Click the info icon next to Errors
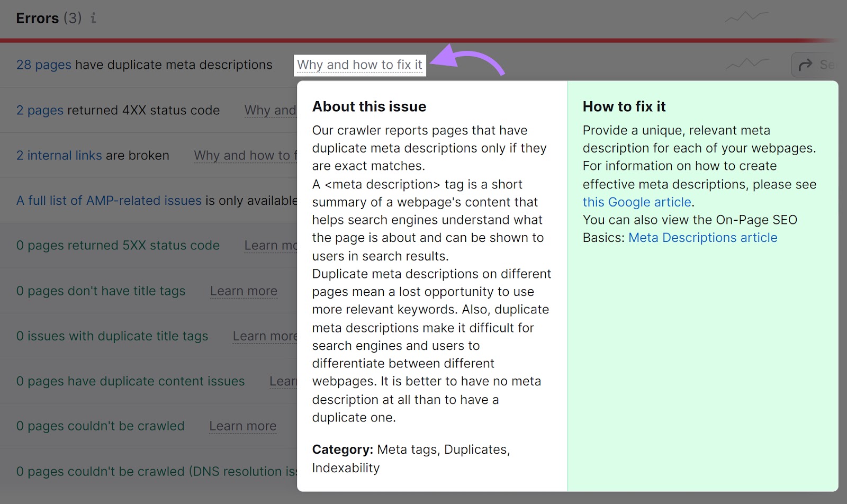The image size is (847, 504). (x=93, y=18)
